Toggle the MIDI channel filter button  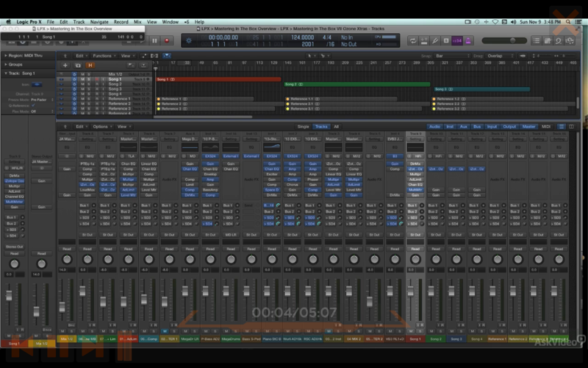[x=546, y=127]
